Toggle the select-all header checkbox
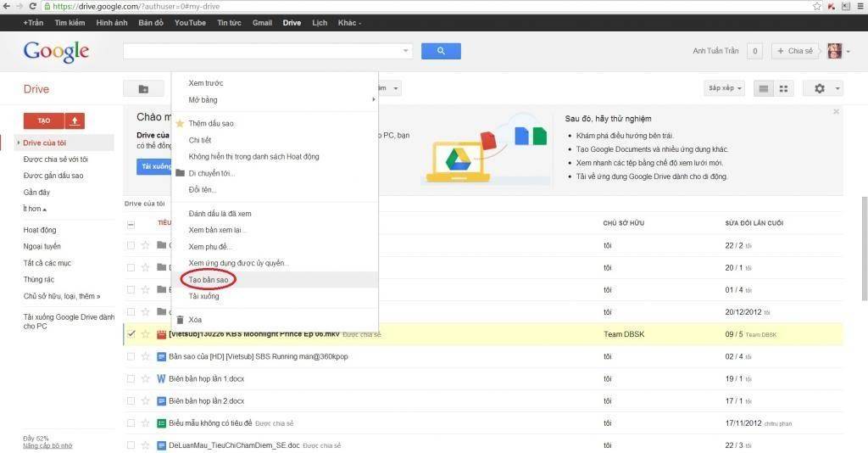The width and height of the screenshot is (868, 453). [x=131, y=224]
